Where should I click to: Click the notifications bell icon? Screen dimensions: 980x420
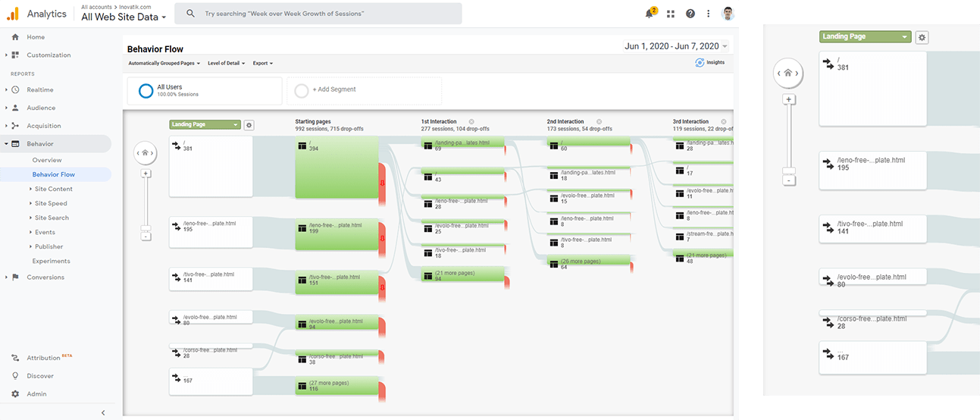(650, 14)
